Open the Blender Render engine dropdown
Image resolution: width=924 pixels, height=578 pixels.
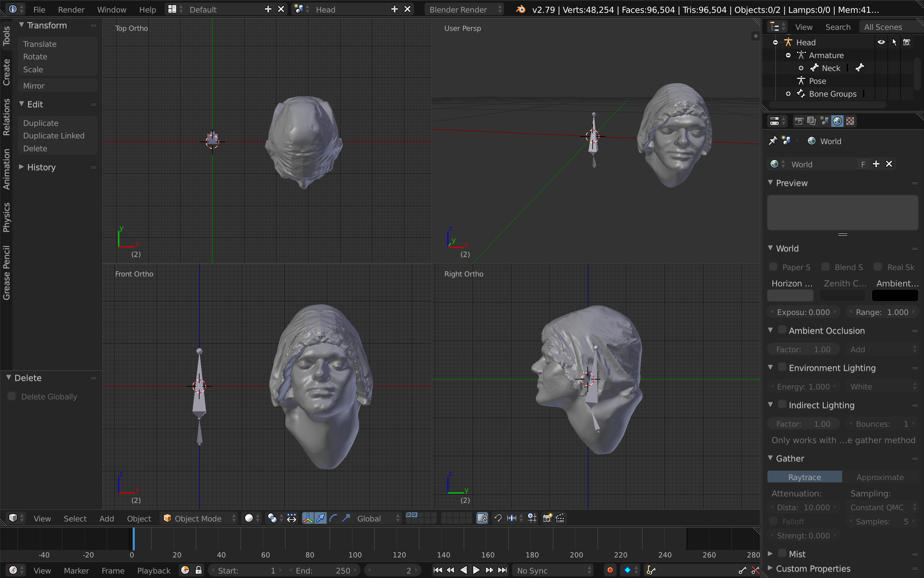[x=464, y=9]
